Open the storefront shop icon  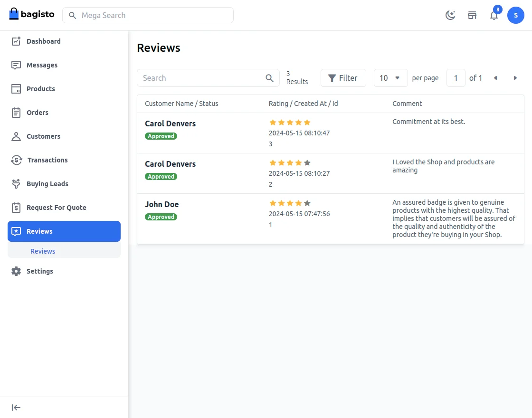(472, 15)
